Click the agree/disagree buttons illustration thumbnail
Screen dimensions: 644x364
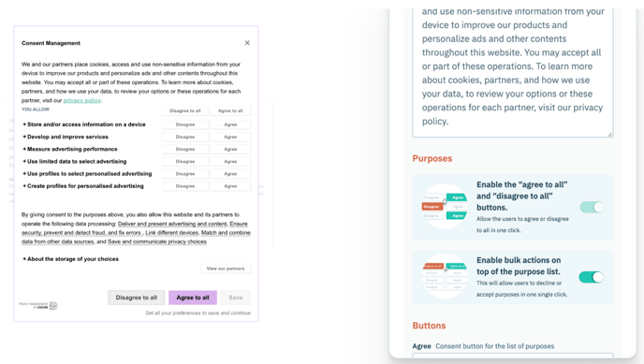tap(445, 207)
